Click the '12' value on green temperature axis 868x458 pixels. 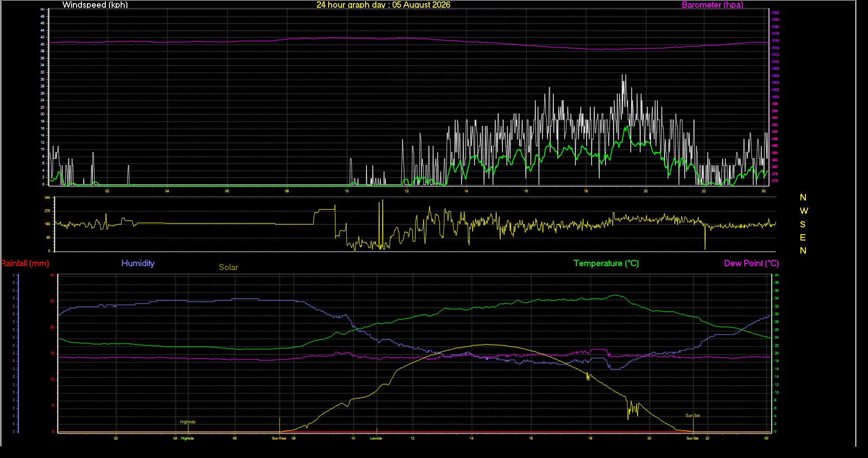pyautogui.click(x=776, y=385)
